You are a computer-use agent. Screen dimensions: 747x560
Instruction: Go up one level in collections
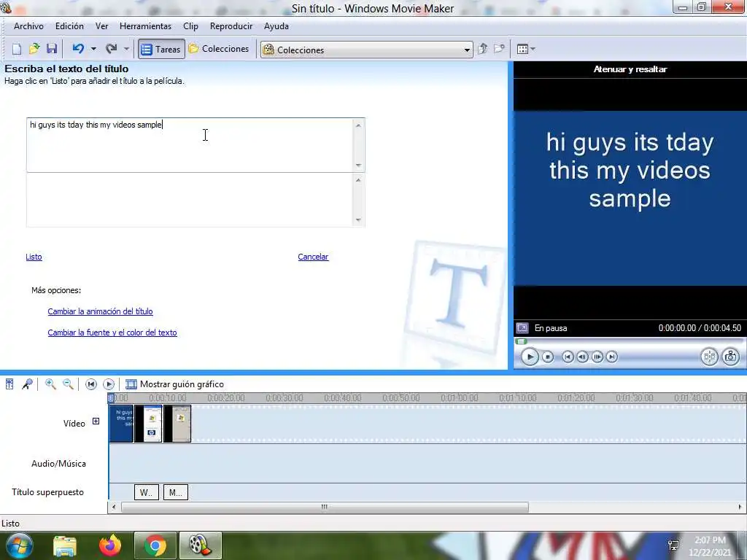tap(483, 49)
